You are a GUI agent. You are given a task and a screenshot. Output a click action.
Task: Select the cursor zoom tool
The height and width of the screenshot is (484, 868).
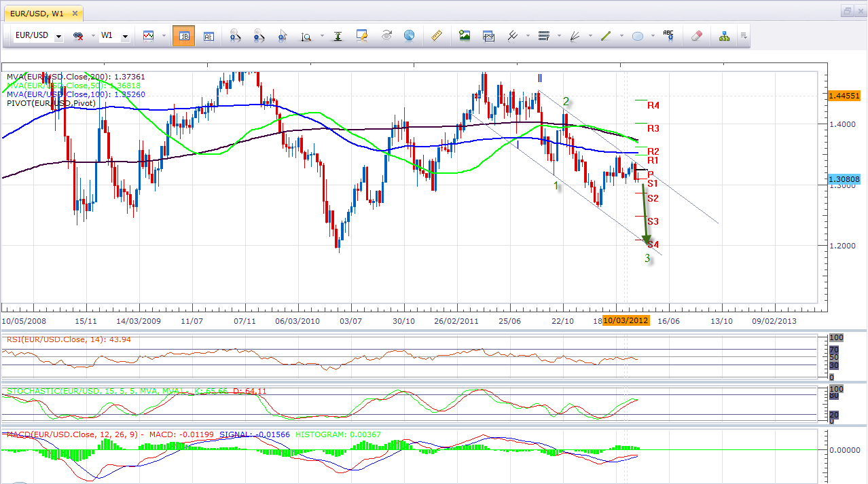click(283, 36)
